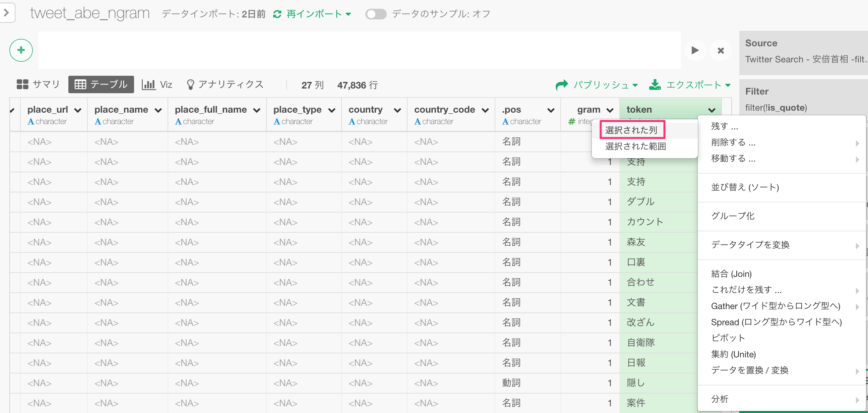Click the グループ化 menu entry

pyautogui.click(x=733, y=216)
